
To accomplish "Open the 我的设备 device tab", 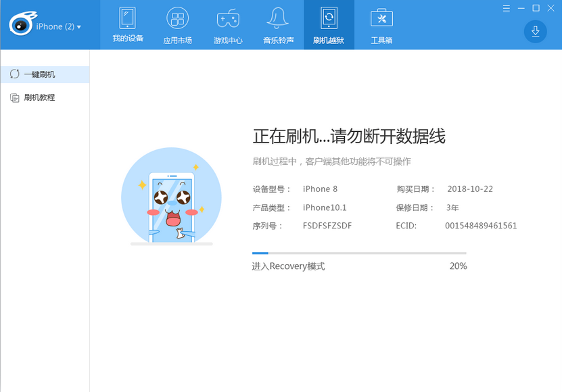I will click(x=128, y=25).
